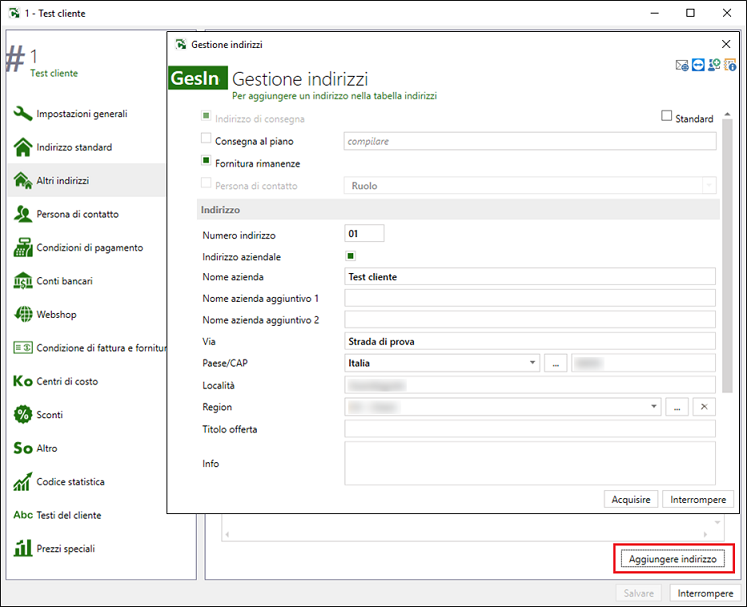Screen dimensions: 747x607
Task: Click the large hash symbol icon
Action: coord(14,59)
